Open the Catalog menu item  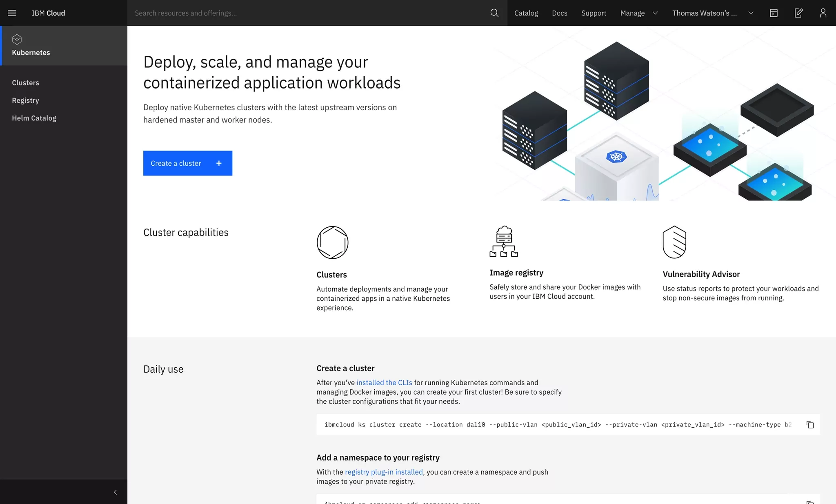click(x=526, y=13)
